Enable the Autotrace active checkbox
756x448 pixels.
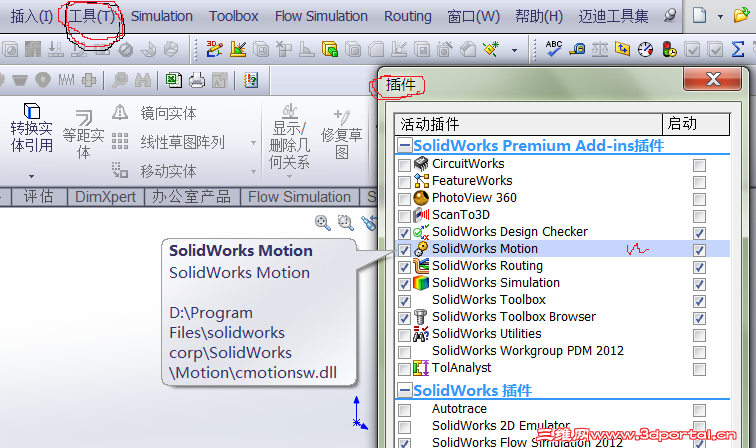(x=405, y=410)
